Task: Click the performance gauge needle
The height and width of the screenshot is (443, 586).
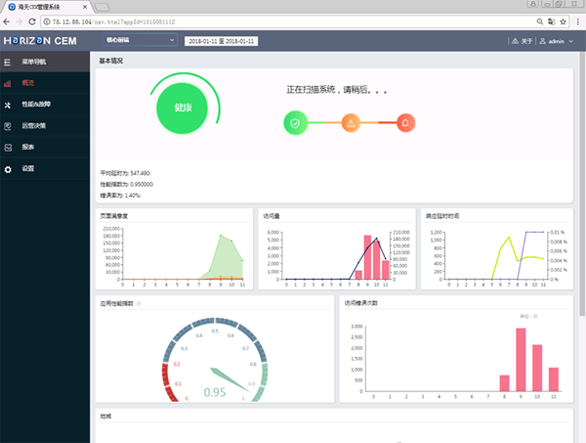Action: point(230,380)
